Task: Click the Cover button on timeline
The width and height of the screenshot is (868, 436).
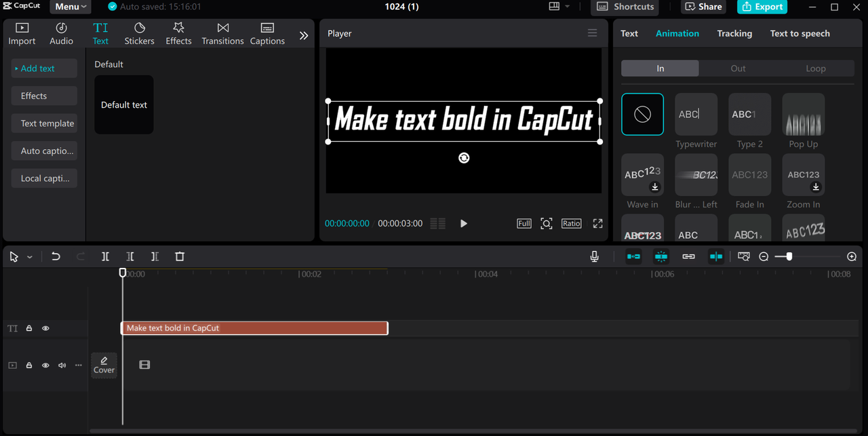Action: (104, 365)
